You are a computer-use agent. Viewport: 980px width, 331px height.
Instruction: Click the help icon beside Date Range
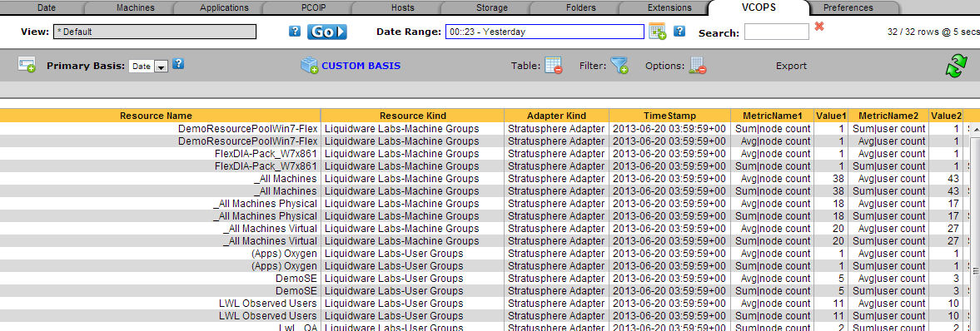679,32
